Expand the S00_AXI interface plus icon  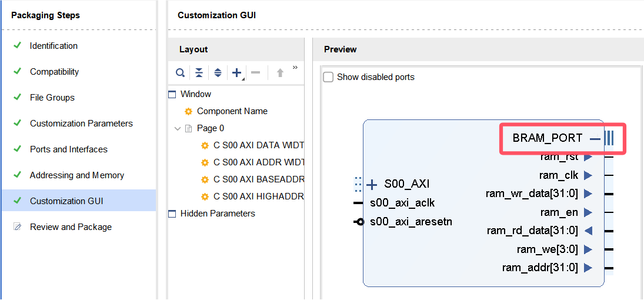tap(372, 185)
